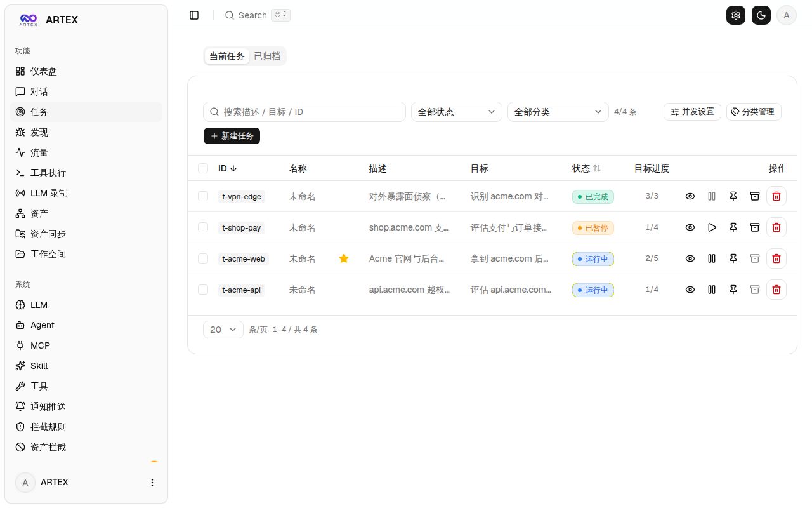Go to 资产同步 in the sidebar
Viewport: 812px width, 508px height.
tap(86, 234)
